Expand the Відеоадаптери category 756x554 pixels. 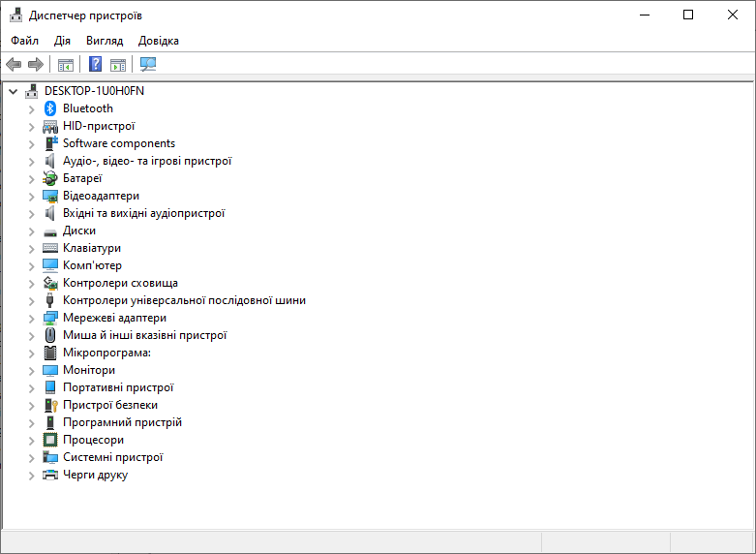(x=31, y=196)
